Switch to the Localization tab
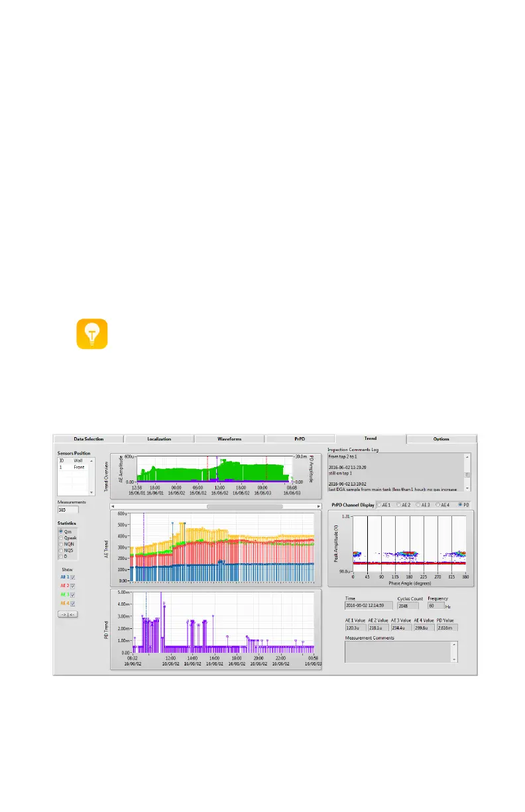This screenshot has height=812, width=525. (159, 439)
